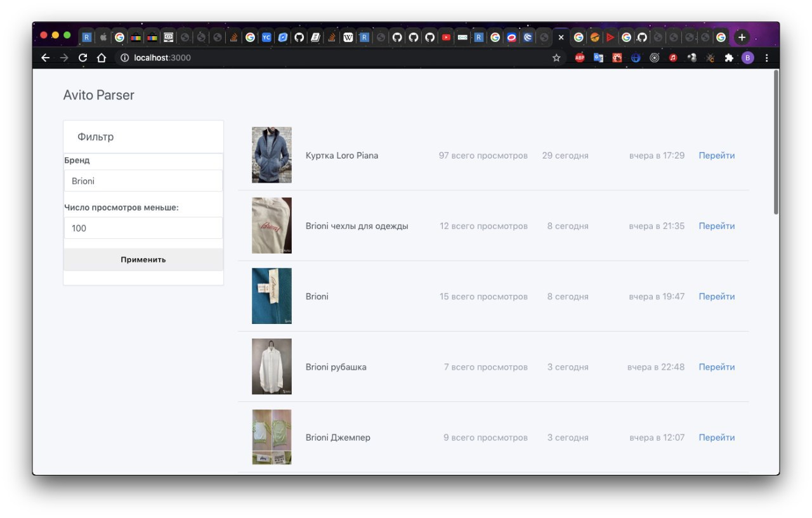The image size is (812, 518).
Task: Click the page vertical scrollbar
Action: [775, 143]
